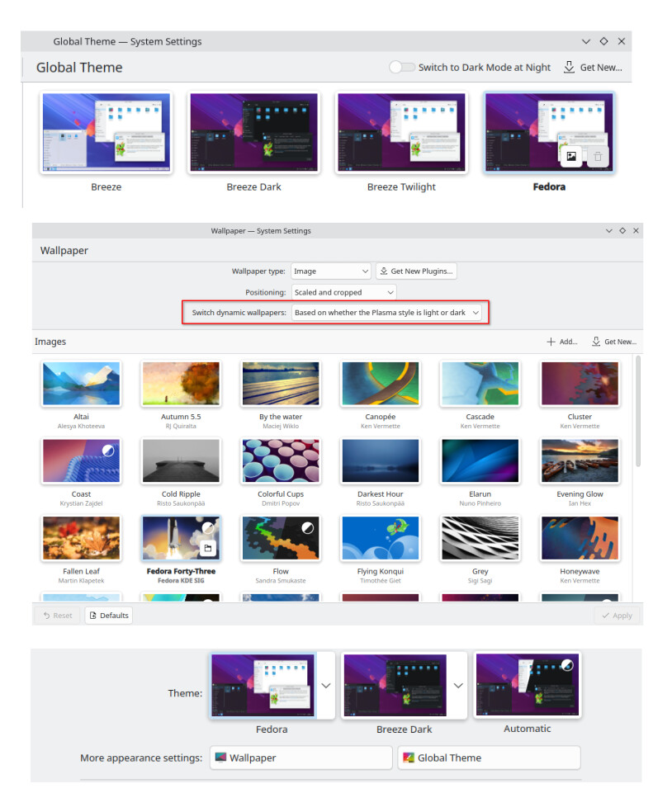Click the trash icon on the Fedora theme
Viewport: 672px width, 812px height.
pyautogui.click(x=598, y=156)
